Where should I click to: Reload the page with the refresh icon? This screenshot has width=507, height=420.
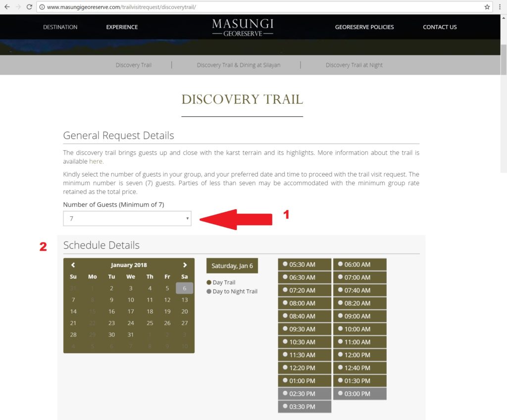click(x=29, y=7)
